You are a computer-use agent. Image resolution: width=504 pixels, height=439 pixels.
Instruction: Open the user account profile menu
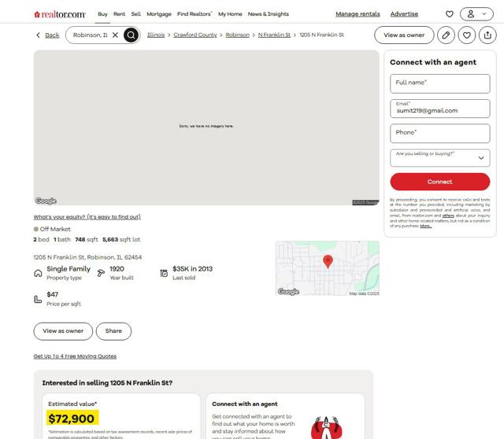(476, 14)
